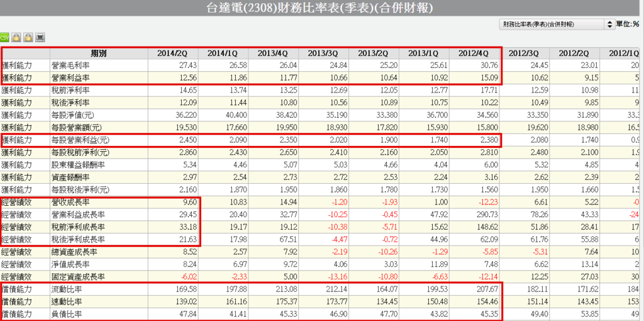This screenshot has height=321, width=644.
Task: Open the 財務比率表(季表)(合併財報) dropdown
Action: 557,25
